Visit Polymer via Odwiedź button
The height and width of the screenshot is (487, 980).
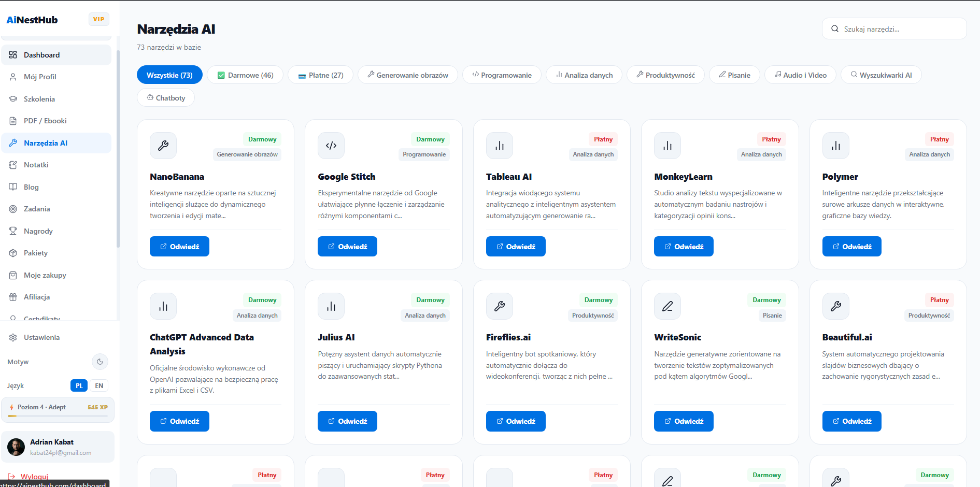coord(852,247)
